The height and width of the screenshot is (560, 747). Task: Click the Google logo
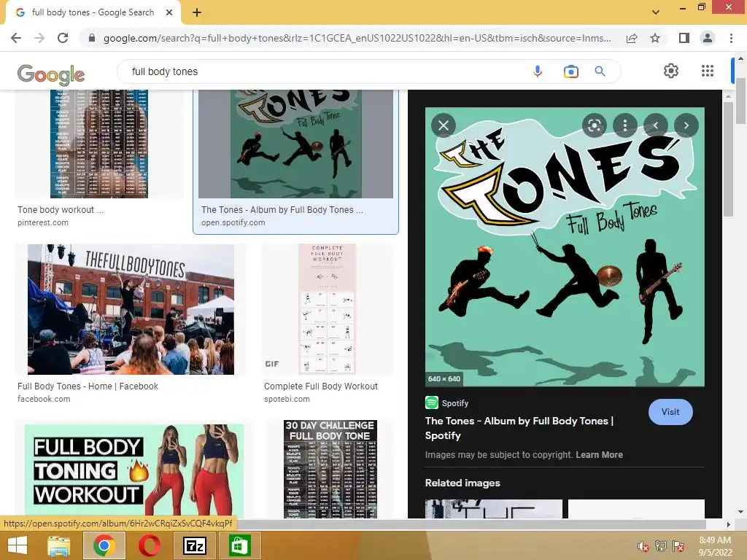click(x=51, y=74)
